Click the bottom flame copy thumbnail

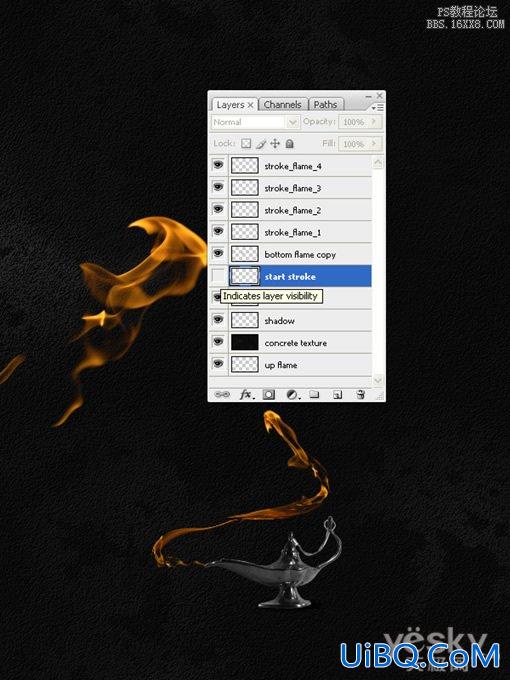[x=245, y=254]
